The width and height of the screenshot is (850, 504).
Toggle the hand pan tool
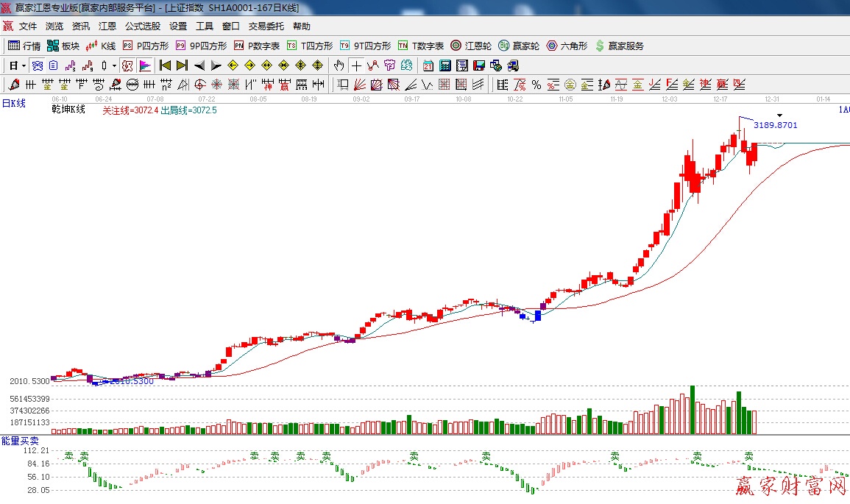tap(339, 65)
